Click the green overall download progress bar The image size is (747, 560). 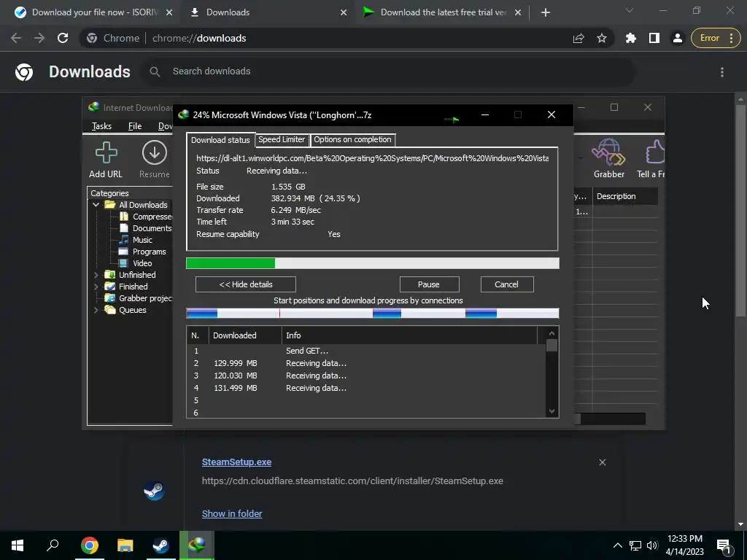tap(373, 263)
